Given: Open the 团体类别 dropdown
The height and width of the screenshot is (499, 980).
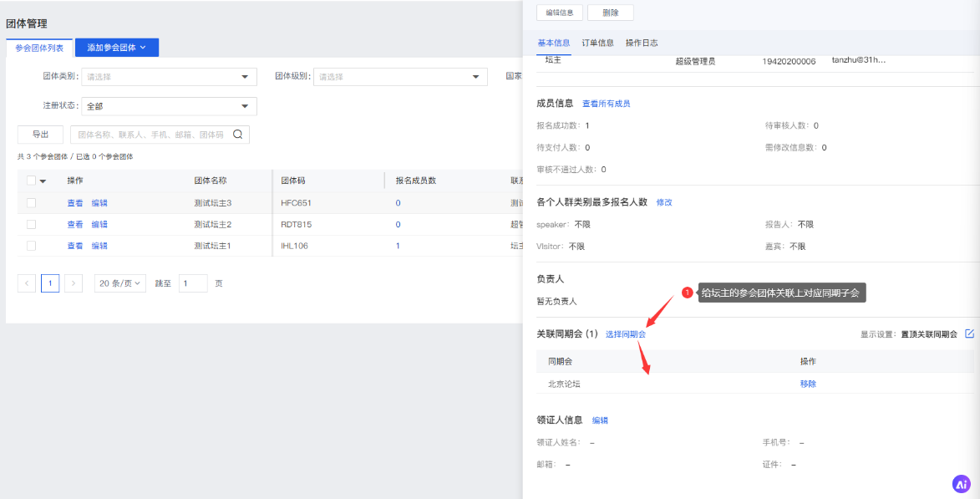Looking at the screenshot, I should click(x=169, y=77).
